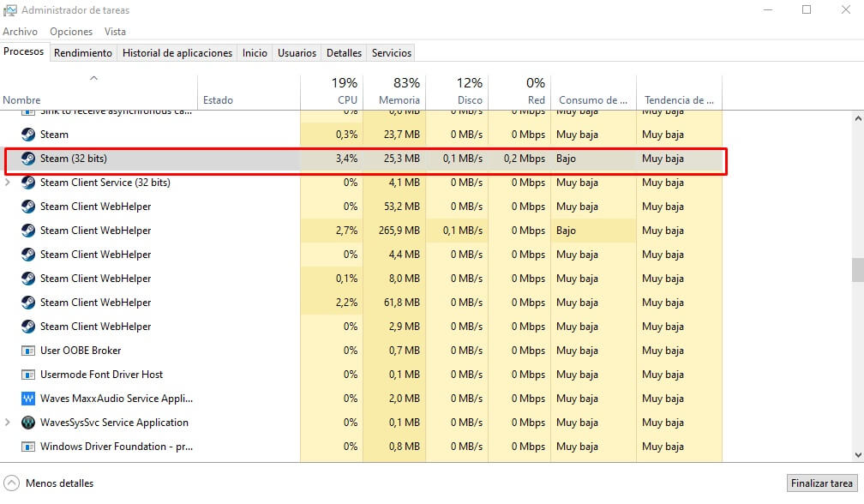Switch to the Rendimiento tab
Viewport: 864px width, 504px height.
point(83,53)
